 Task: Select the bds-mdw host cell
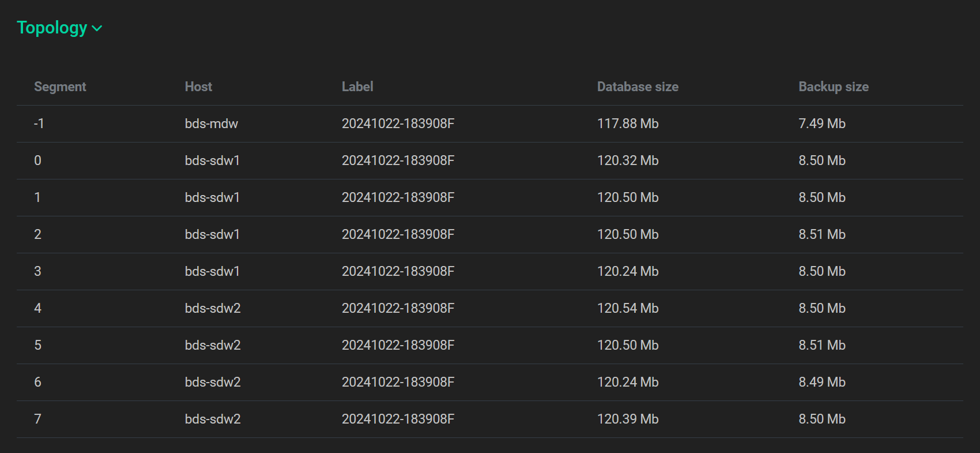(212, 123)
